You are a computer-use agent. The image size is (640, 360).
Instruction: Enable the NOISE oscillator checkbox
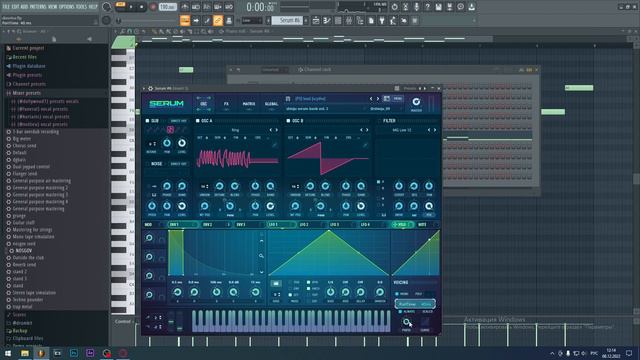147,164
